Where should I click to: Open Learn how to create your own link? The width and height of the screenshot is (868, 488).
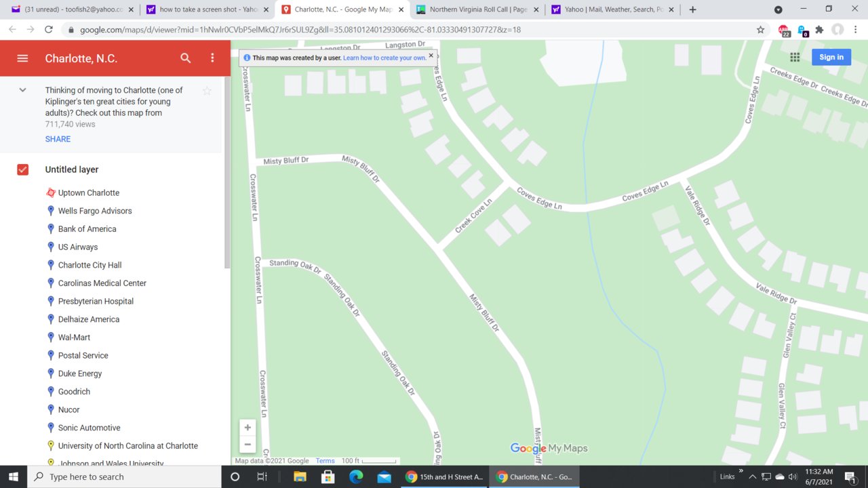[x=384, y=58]
